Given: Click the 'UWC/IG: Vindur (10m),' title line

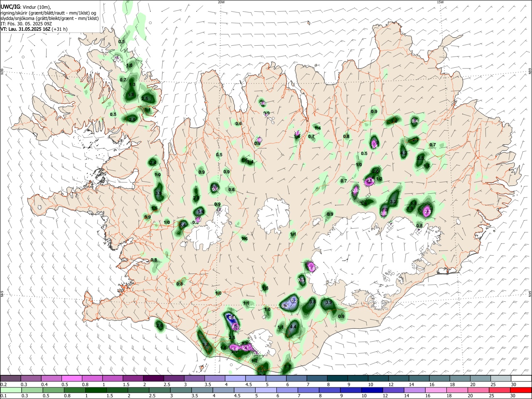Looking at the screenshot, I should click(25, 7).
